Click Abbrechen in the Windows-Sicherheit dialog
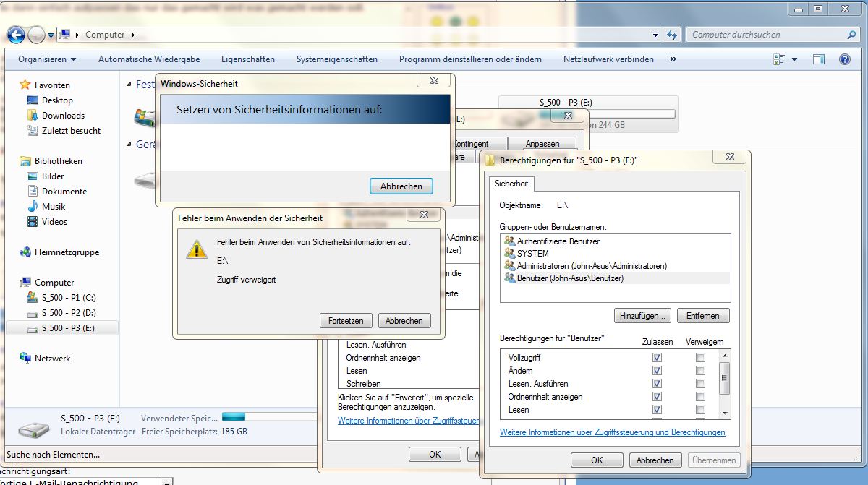 [401, 186]
